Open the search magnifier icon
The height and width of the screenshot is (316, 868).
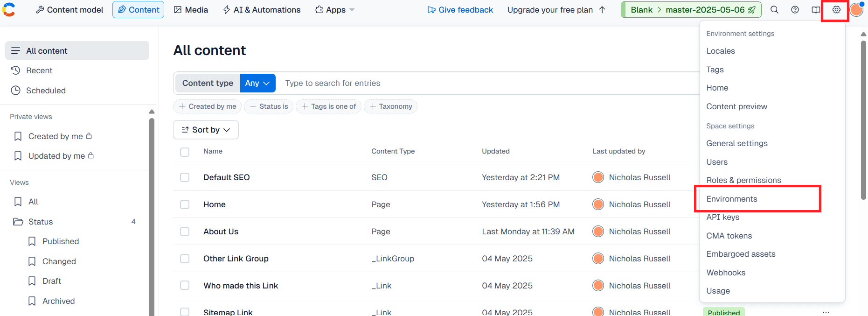click(x=774, y=10)
